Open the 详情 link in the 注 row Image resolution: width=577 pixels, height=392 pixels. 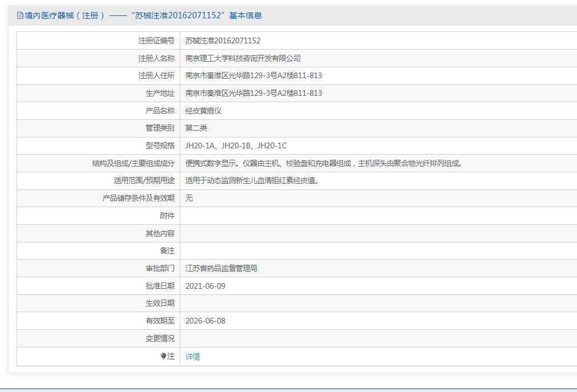(x=192, y=356)
